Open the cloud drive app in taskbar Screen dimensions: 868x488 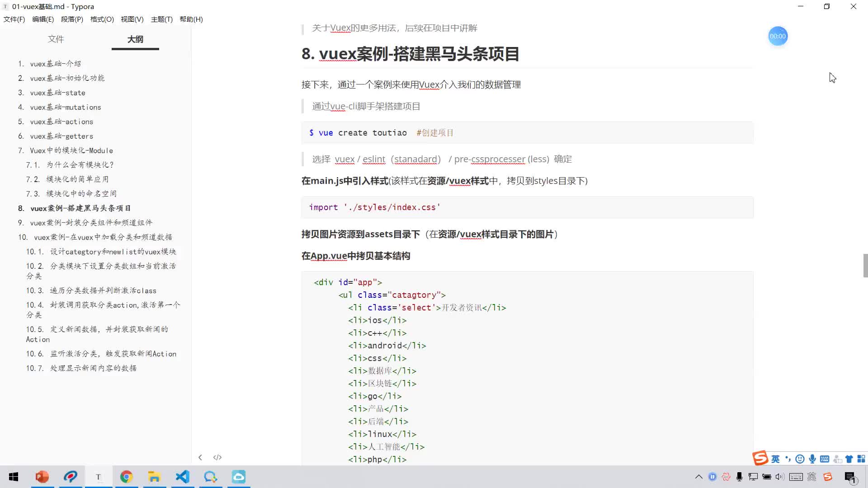(x=238, y=477)
